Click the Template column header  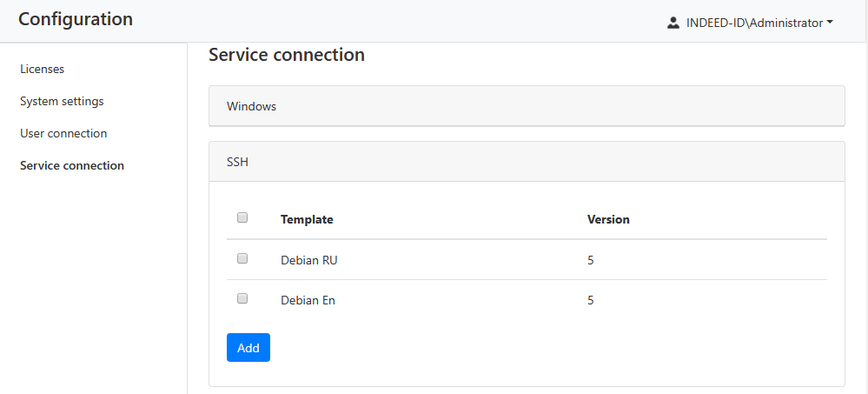point(307,219)
